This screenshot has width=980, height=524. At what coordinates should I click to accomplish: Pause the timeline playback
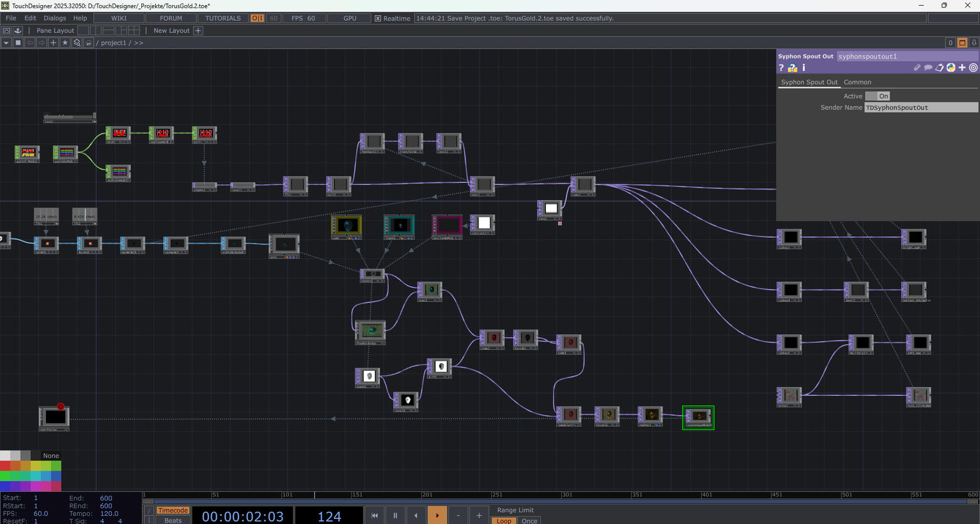pos(395,515)
